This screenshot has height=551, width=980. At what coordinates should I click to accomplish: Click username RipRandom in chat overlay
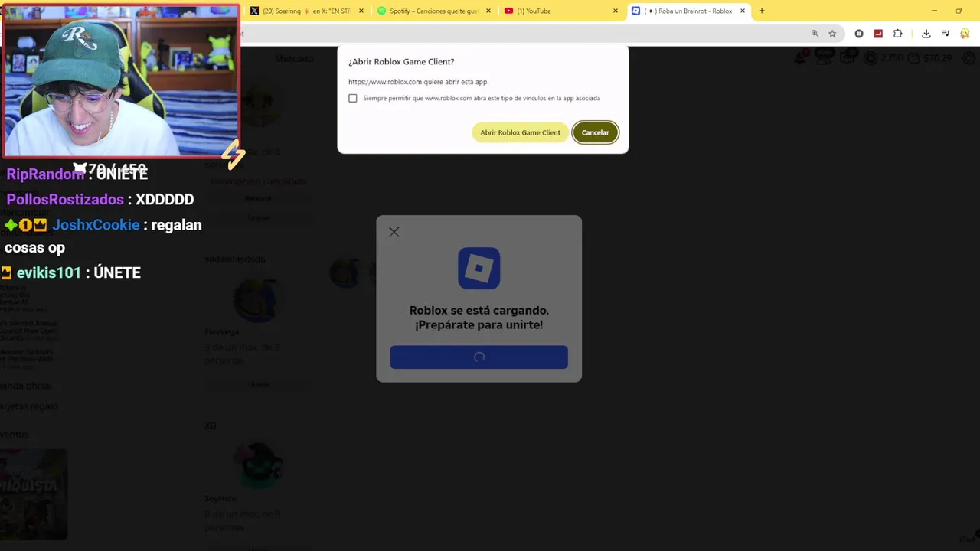pyautogui.click(x=45, y=174)
